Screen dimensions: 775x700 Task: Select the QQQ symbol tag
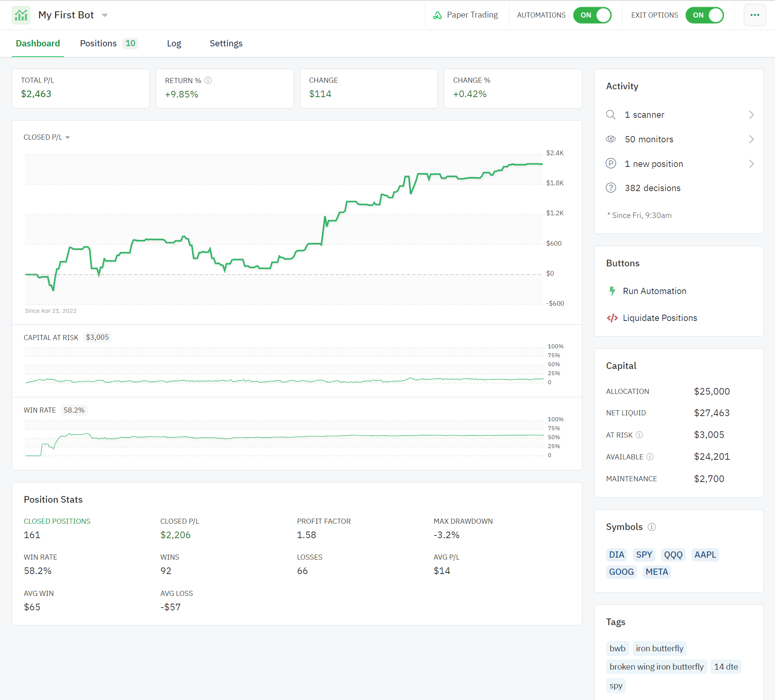click(673, 555)
